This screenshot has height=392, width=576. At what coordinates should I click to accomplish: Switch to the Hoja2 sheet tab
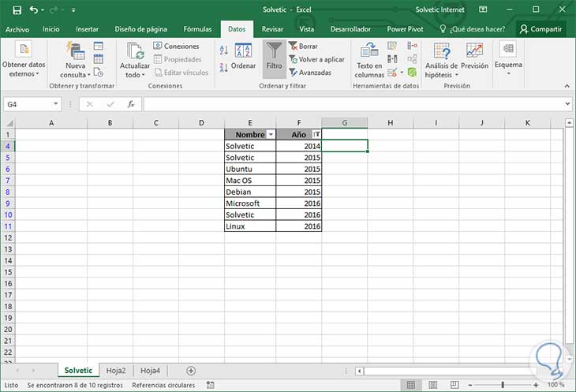click(116, 371)
